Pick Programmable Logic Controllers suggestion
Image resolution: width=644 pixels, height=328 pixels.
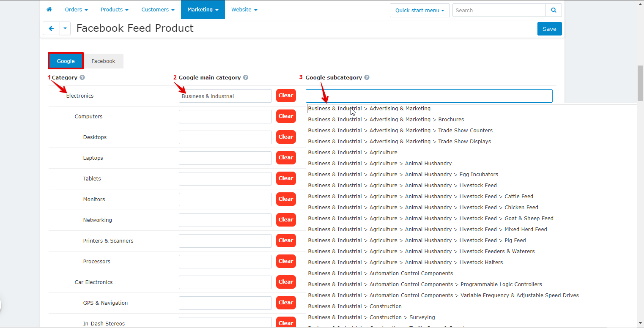(x=471, y=284)
